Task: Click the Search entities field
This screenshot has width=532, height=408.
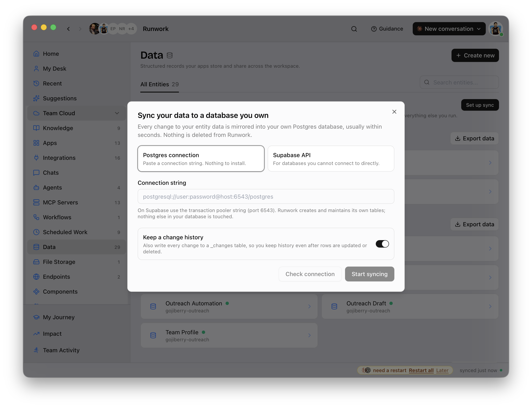Action: (459, 82)
